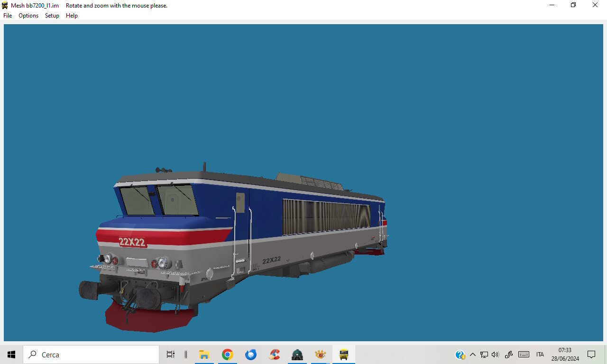This screenshot has width=607, height=364.
Task: Open Thunderbird from the taskbar
Action: point(251,355)
